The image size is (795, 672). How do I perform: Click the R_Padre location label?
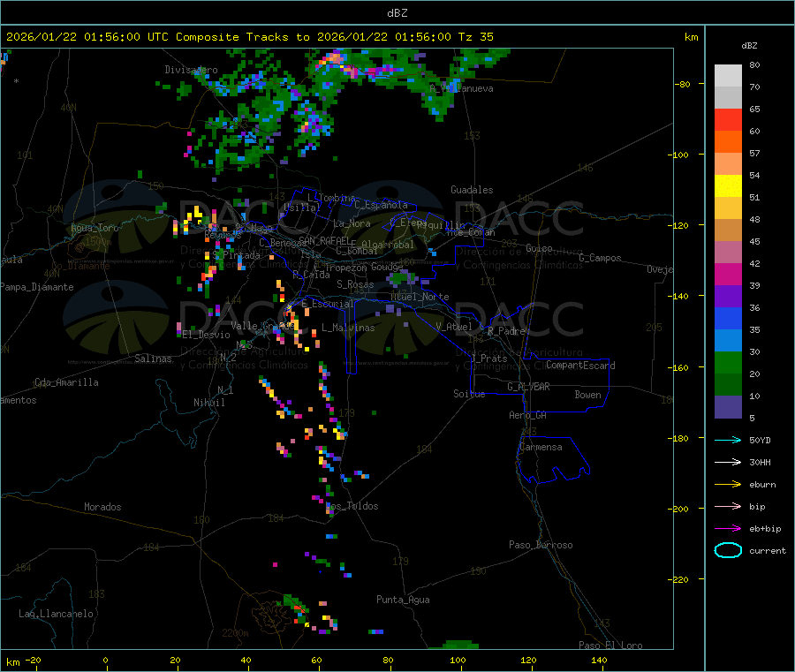click(506, 331)
